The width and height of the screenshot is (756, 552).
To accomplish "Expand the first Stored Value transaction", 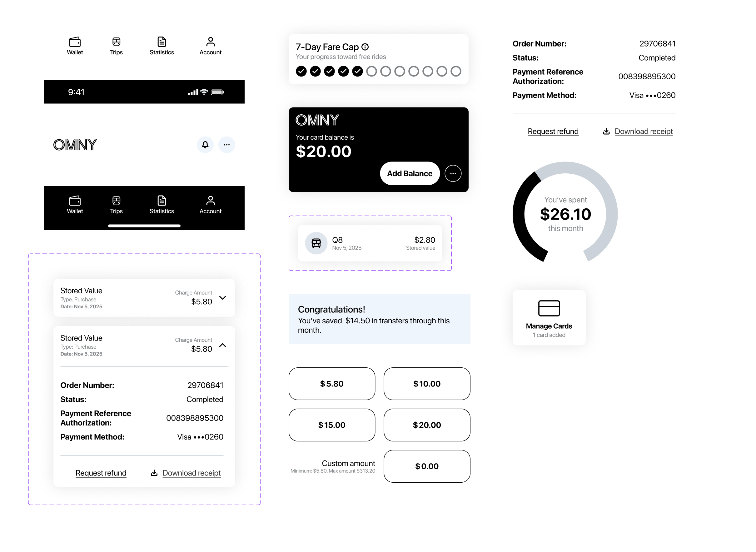I will coord(222,298).
